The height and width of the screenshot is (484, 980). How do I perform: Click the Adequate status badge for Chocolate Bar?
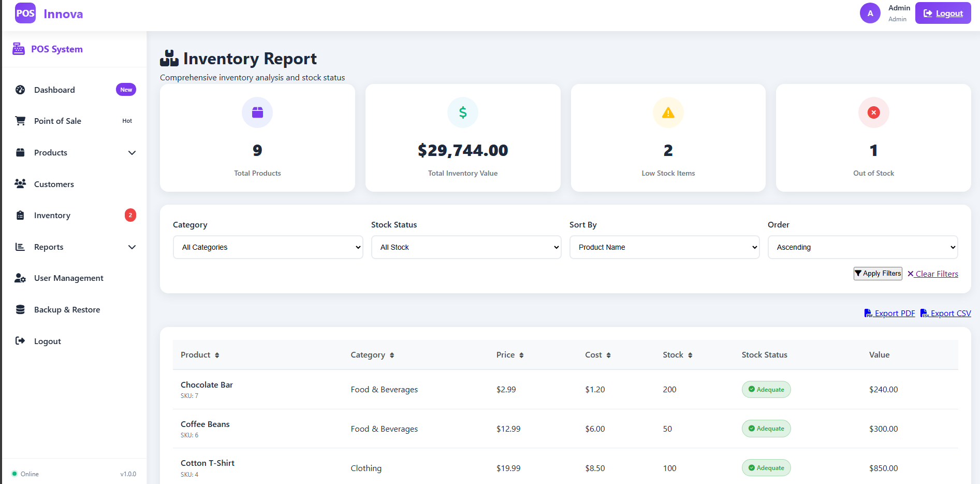[x=766, y=390]
